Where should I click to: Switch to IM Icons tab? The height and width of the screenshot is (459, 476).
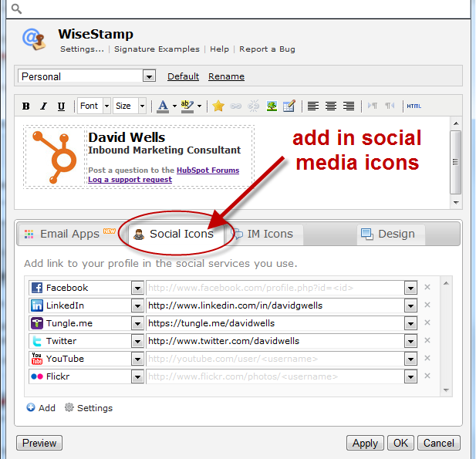tap(264, 234)
